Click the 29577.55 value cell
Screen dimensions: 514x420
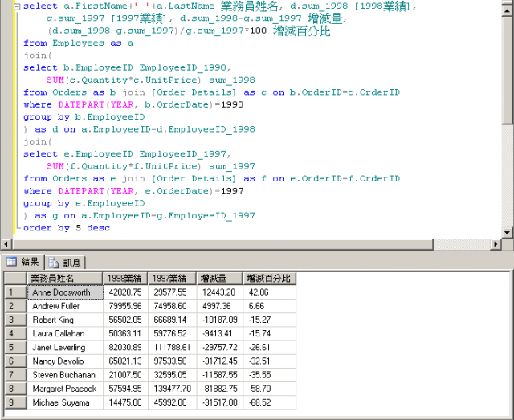[x=173, y=292]
